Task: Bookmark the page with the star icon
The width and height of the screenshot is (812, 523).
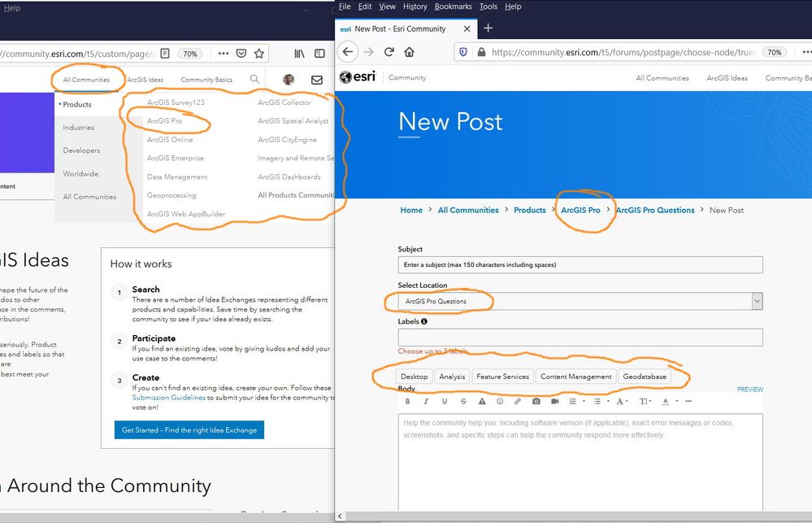Action: coord(259,54)
